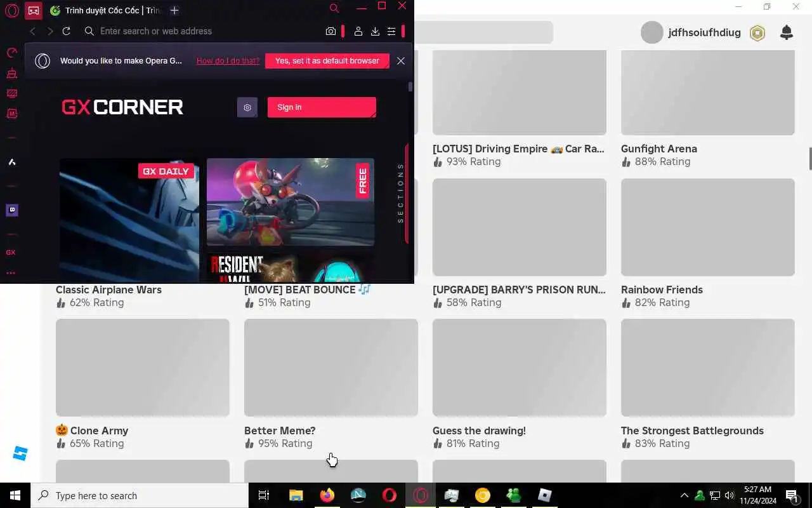Open the GX Mods icon in sidebar
This screenshot has height=508, width=812.
11,114
